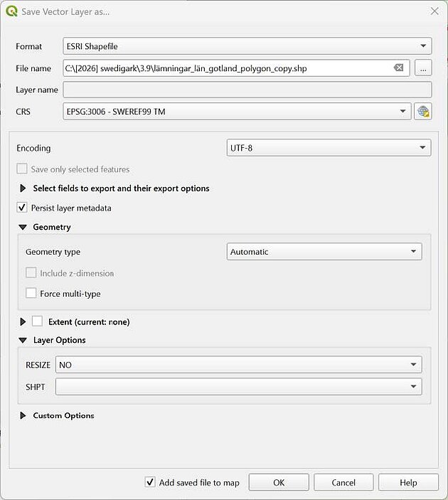Viewport: 448px width, 500px height.
Task: Expand the Extent section arrow
Action: [23, 321]
